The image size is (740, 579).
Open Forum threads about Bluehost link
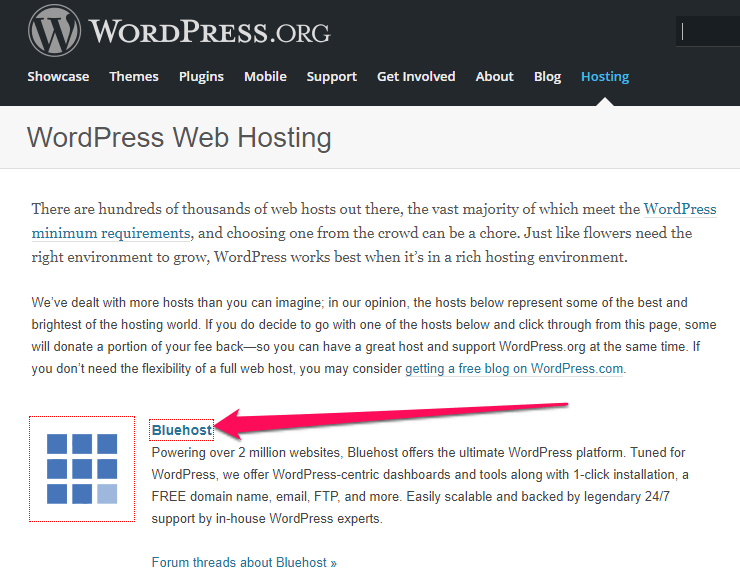coord(244,562)
